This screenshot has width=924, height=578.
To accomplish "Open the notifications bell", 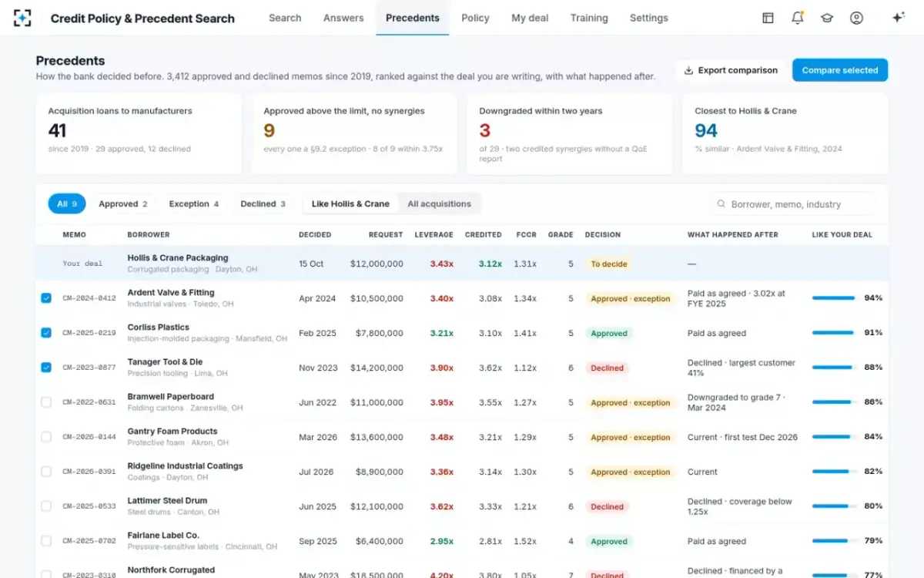I will (797, 18).
